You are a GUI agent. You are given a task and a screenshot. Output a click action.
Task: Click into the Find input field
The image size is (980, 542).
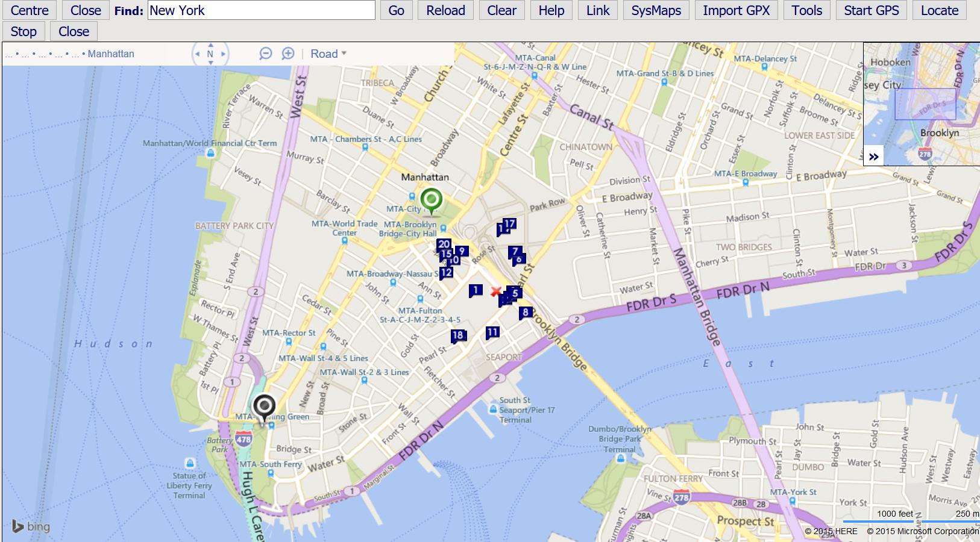tap(262, 10)
